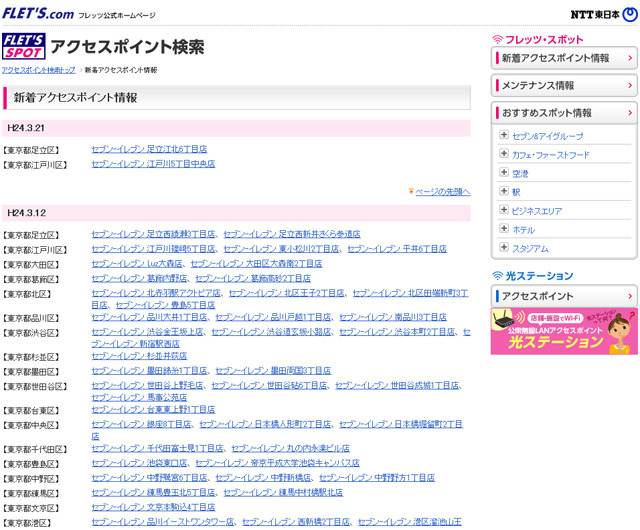This screenshot has height=530, width=640.
Task: Open セブン-イレブン 台東東上野1丁目店 link
Action: (x=153, y=409)
